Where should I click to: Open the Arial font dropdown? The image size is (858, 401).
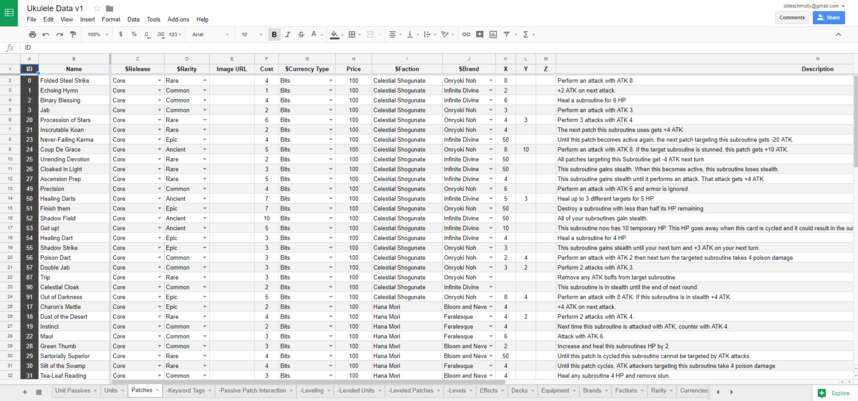tap(210, 34)
